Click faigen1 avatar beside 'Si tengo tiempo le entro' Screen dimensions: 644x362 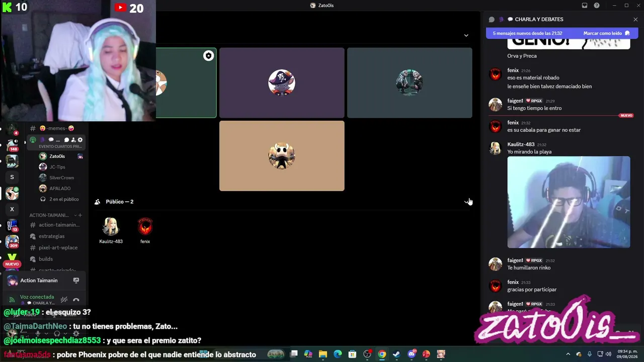(496, 105)
